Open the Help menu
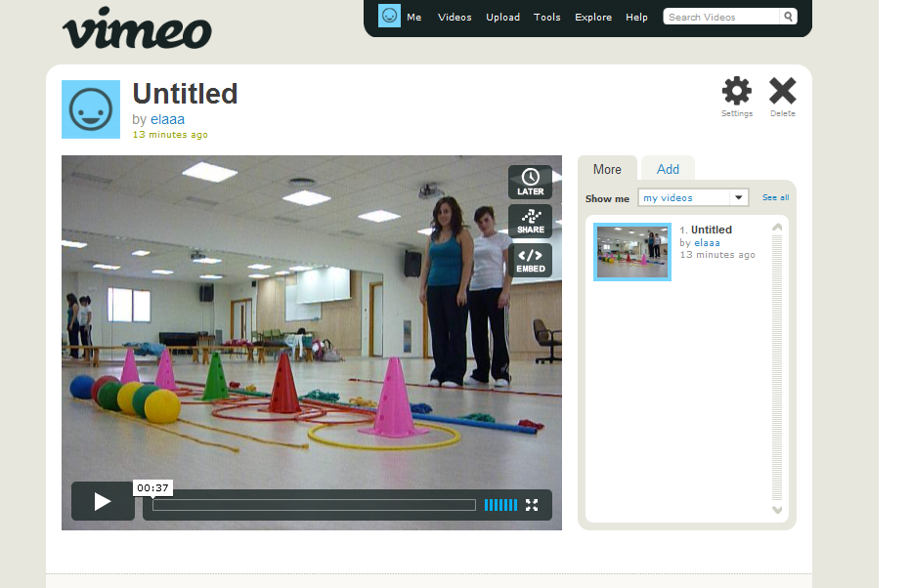Viewport: 910px width, 588px height. pos(636,18)
